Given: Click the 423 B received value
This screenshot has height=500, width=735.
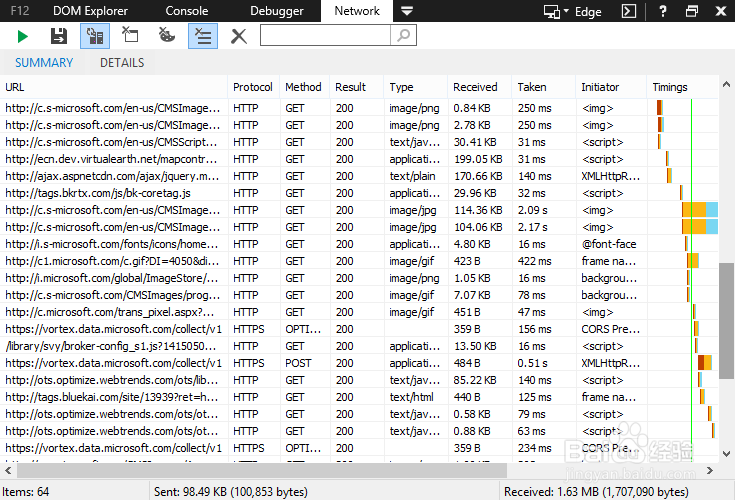Looking at the screenshot, I should [469, 261].
